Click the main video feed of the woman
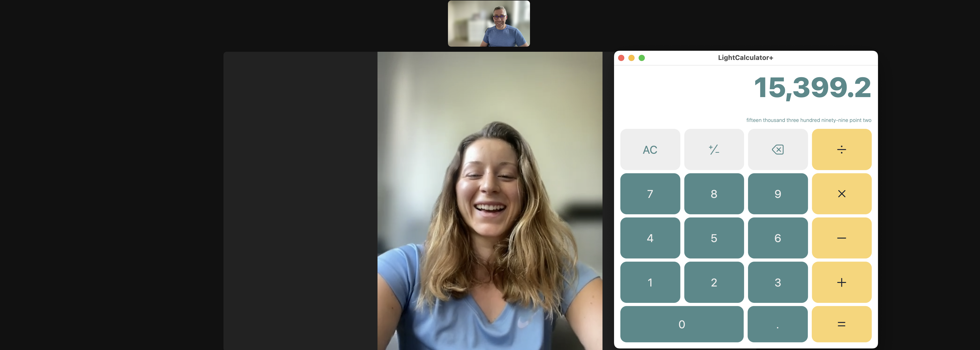 click(x=490, y=201)
